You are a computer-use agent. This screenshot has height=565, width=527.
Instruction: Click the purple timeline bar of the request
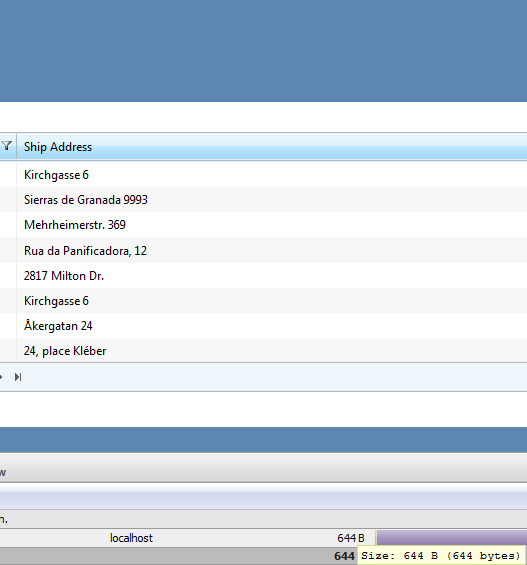coord(452,538)
